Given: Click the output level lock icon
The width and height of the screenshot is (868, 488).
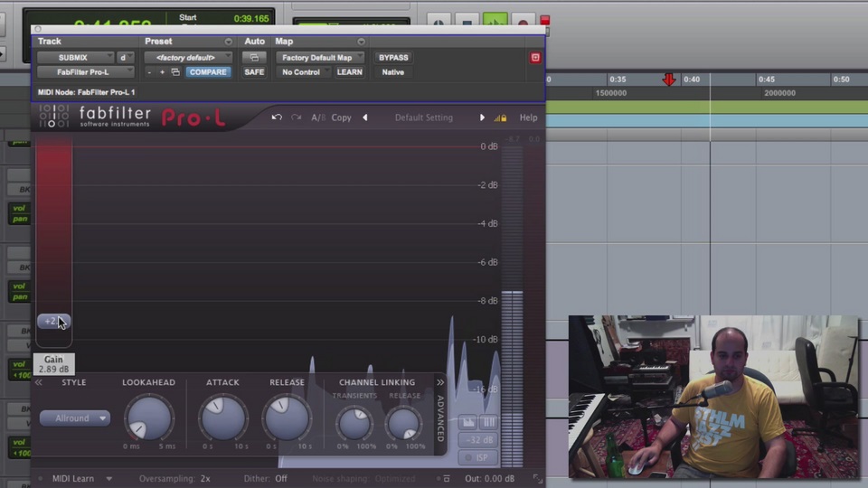Looking at the screenshot, I should pos(500,117).
